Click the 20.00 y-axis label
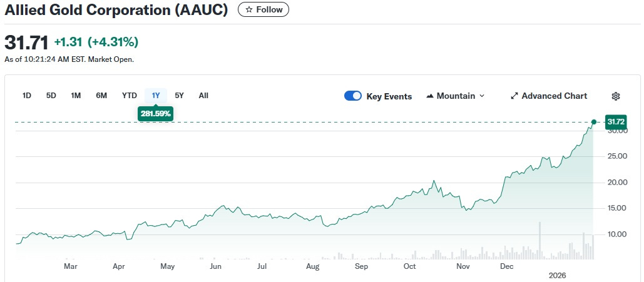 616,182
